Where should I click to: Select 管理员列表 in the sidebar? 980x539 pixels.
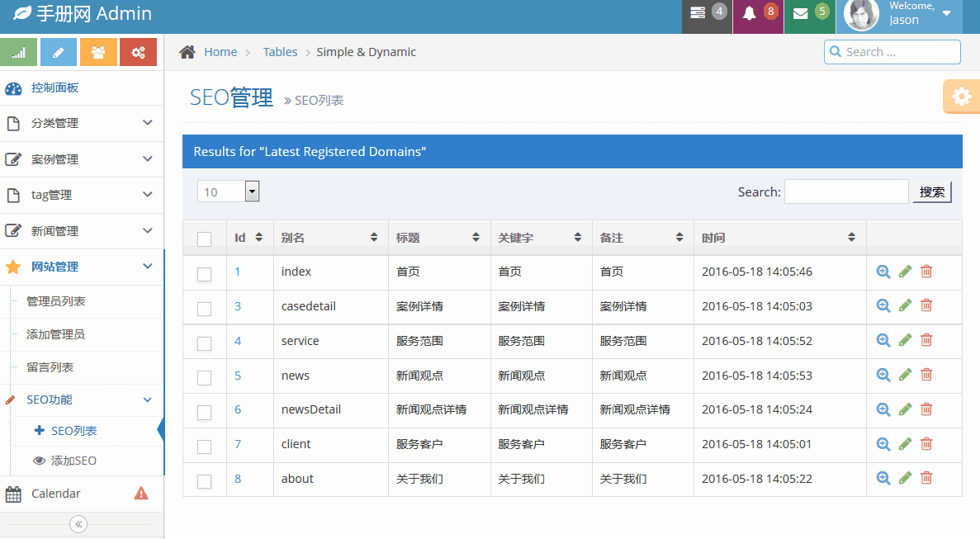[x=56, y=301]
